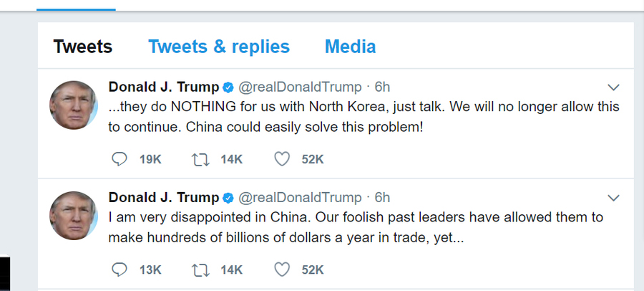
Task: Click verified badge on first tweet
Action: [228, 87]
